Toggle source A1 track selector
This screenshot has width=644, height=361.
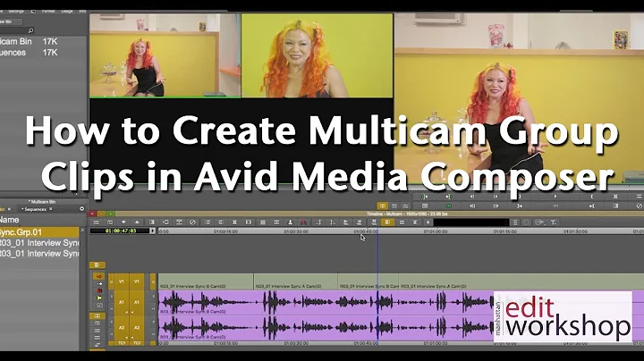tap(122, 302)
